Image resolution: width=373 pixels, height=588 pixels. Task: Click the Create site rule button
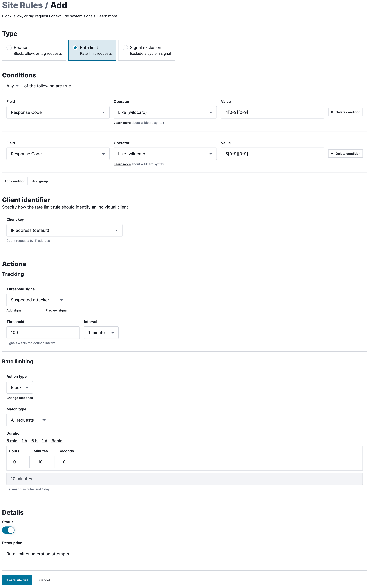pyautogui.click(x=17, y=580)
